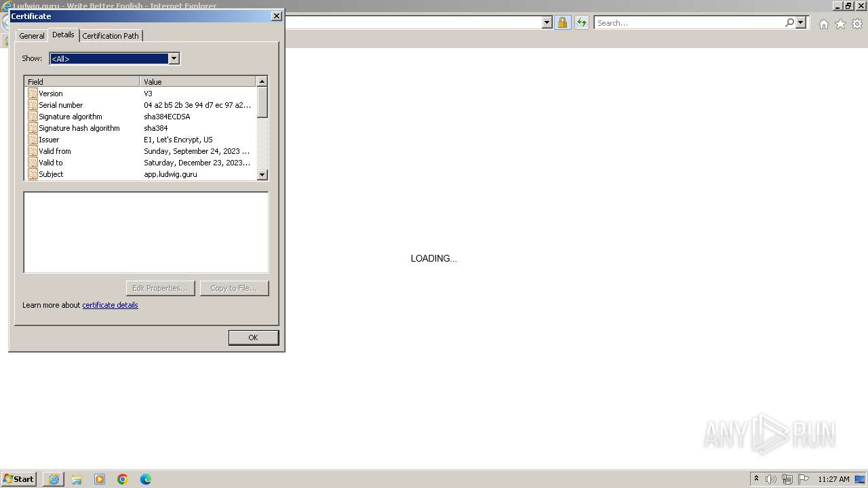Launch Microsoft Edge from the taskbar
The image size is (868, 488).
click(x=146, y=479)
